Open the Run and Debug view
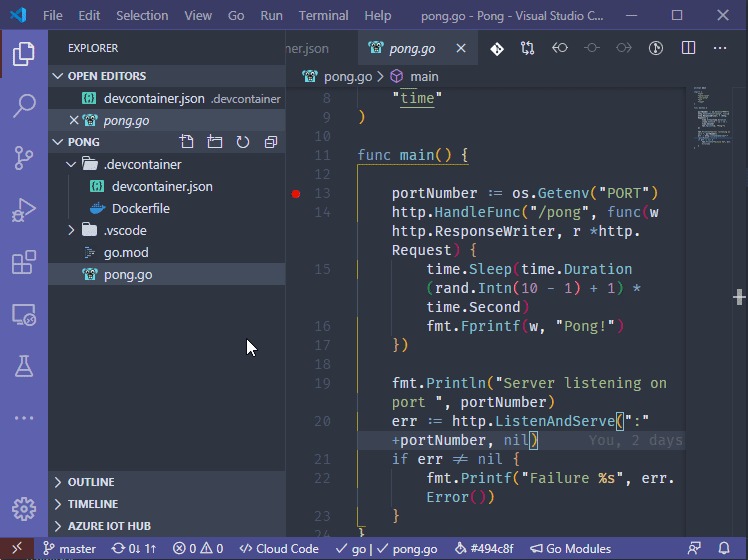Viewport: 748px width, 560px height. [23, 210]
